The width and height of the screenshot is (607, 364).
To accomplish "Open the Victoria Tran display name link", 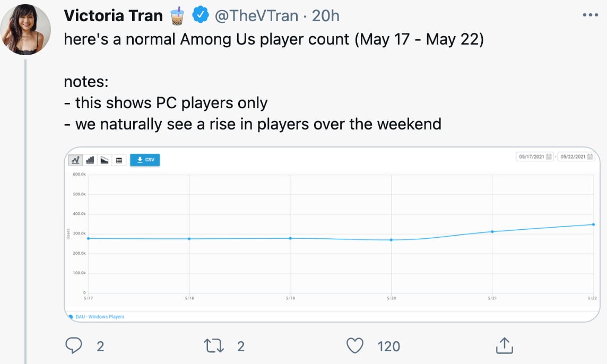I will tap(113, 16).
